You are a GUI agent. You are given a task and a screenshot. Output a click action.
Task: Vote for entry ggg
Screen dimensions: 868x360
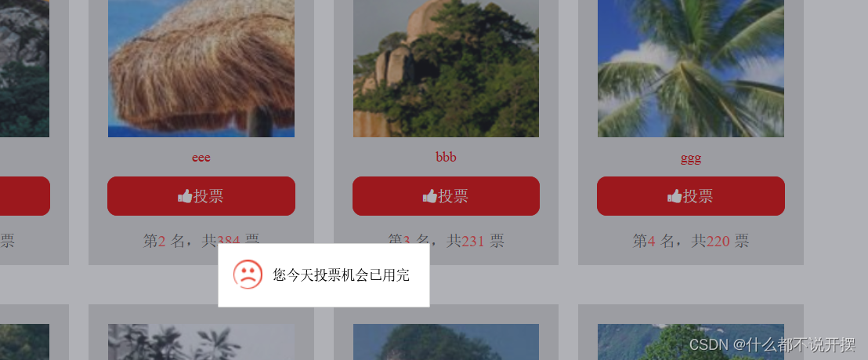691,196
